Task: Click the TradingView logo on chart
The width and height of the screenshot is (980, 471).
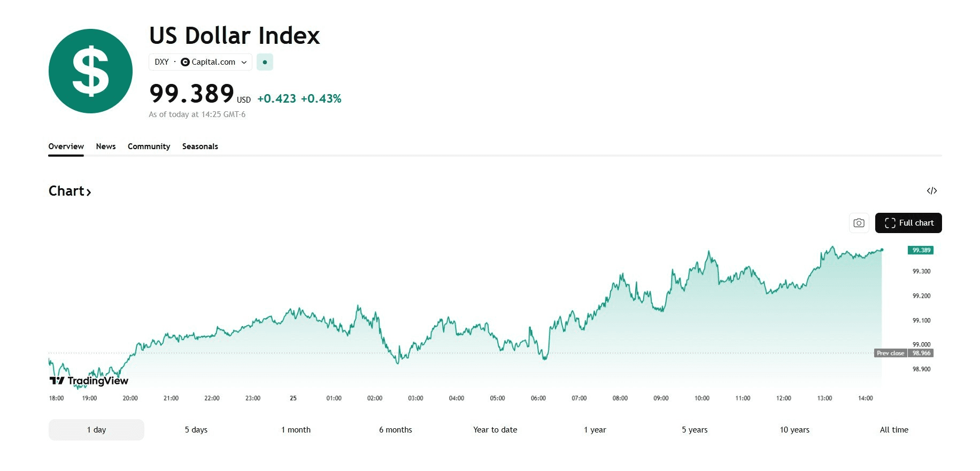Action: pos(89,381)
